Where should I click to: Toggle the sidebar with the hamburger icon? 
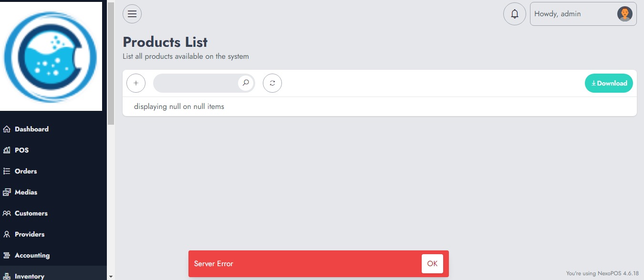point(132,13)
